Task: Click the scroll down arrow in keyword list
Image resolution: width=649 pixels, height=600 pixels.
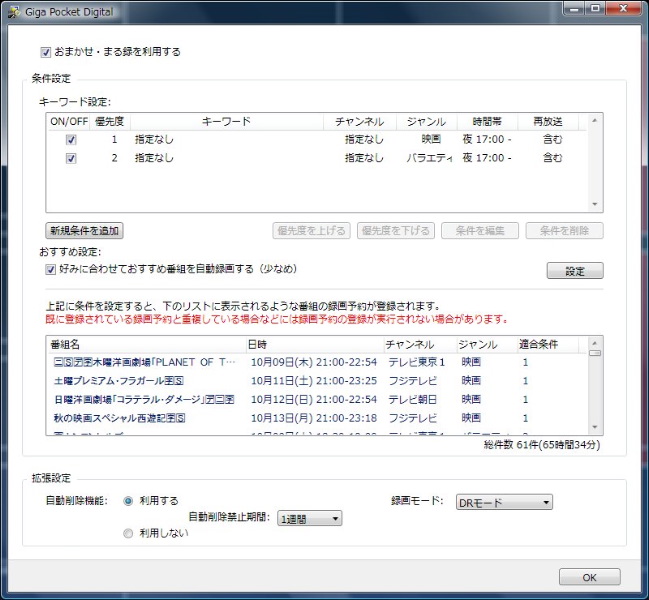Action: 596,204
